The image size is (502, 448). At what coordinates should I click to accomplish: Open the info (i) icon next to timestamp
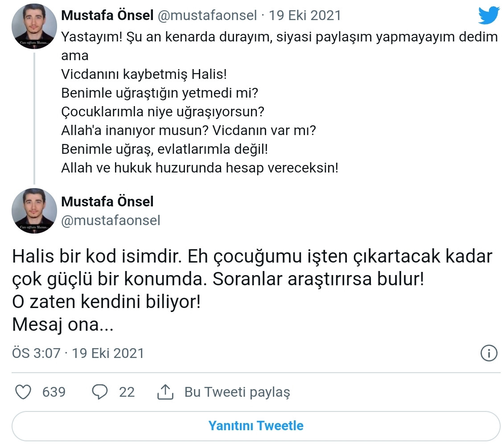coord(489,353)
